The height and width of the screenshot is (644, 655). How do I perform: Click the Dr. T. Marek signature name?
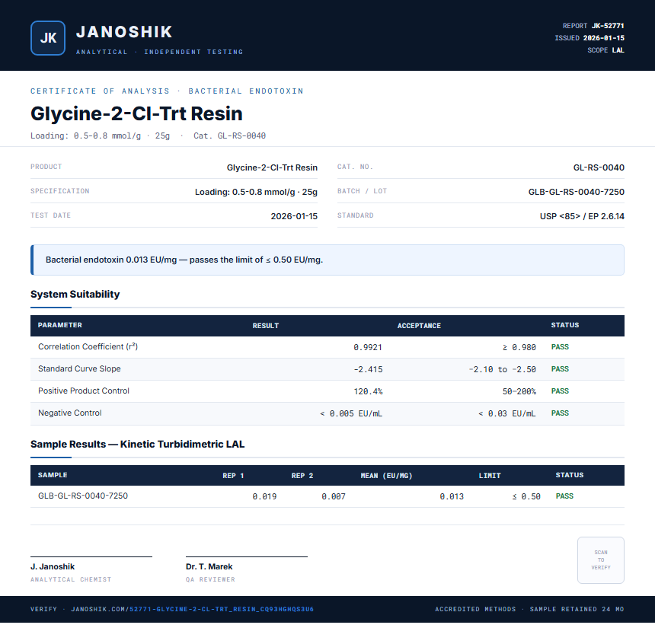click(209, 567)
